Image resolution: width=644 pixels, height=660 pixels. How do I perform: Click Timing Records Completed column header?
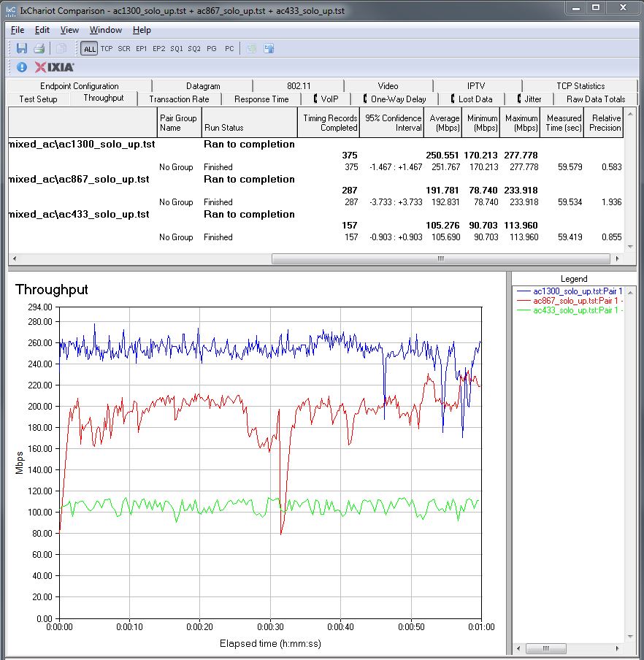[329, 123]
